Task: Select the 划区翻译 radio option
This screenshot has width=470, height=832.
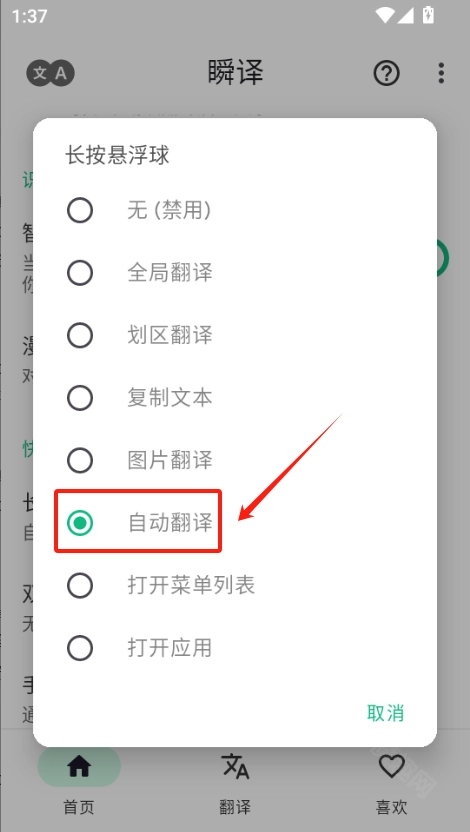Action: tap(235, 335)
